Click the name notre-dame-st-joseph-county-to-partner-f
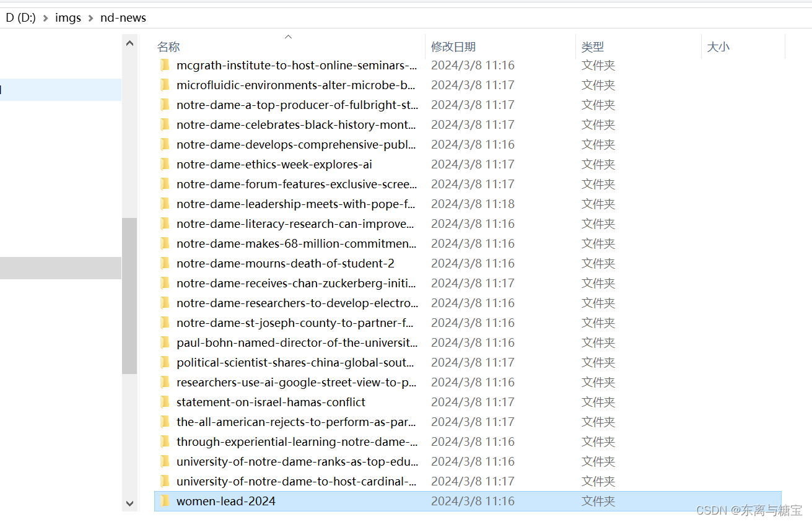This screenshot has width=812, height=522. click(x=295, y=323)
